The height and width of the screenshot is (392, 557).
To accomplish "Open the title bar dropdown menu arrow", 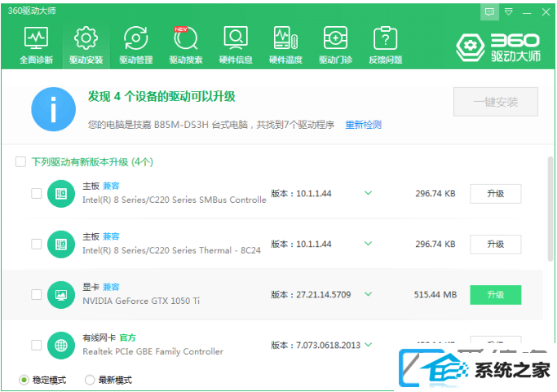I will 509,11.
